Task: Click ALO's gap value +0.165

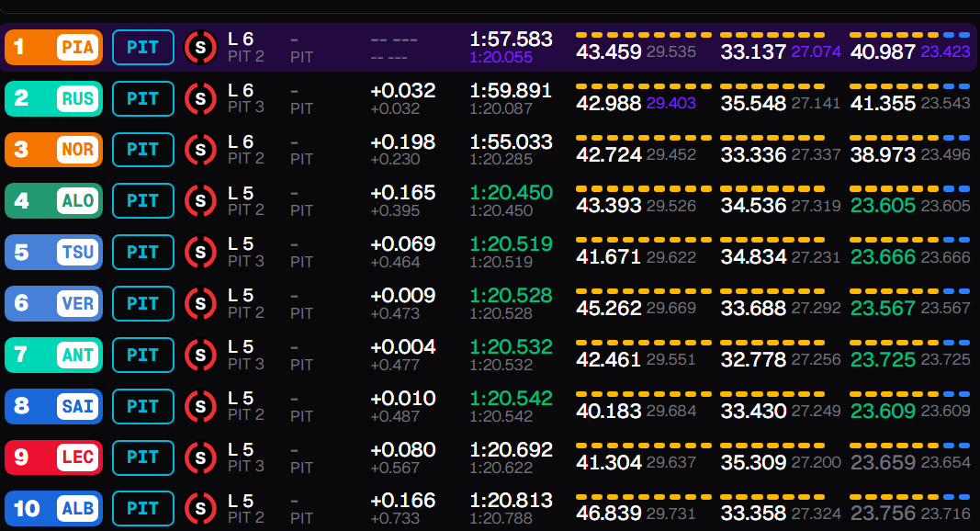Action: tap(403, 193)
